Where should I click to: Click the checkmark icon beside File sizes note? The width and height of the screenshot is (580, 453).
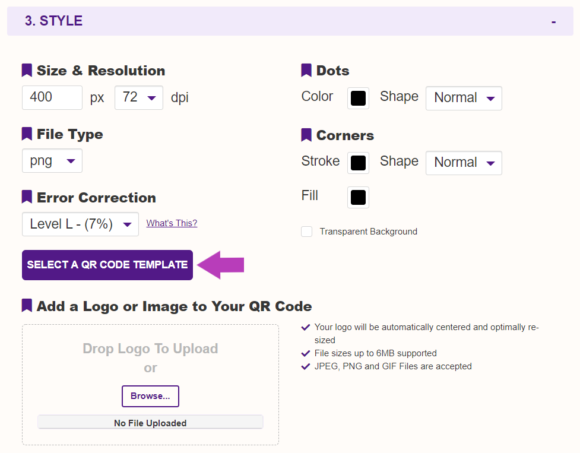click(x=306, y=353)
